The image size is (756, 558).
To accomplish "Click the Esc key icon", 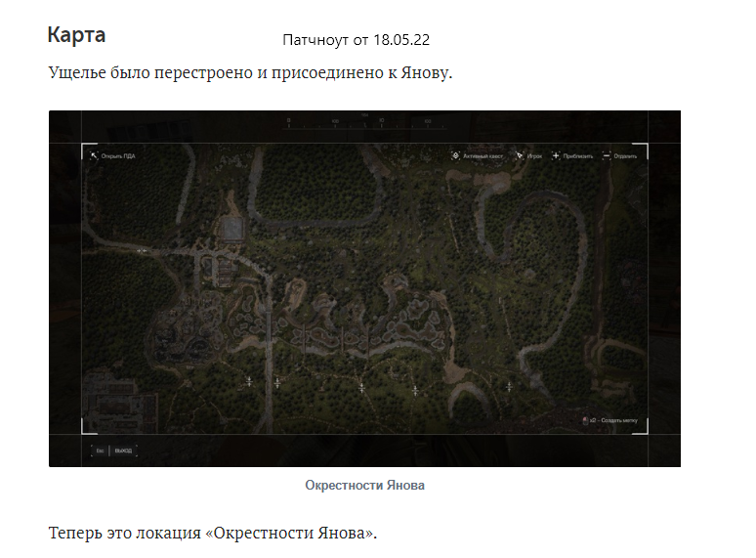I will tap(99, 451).
